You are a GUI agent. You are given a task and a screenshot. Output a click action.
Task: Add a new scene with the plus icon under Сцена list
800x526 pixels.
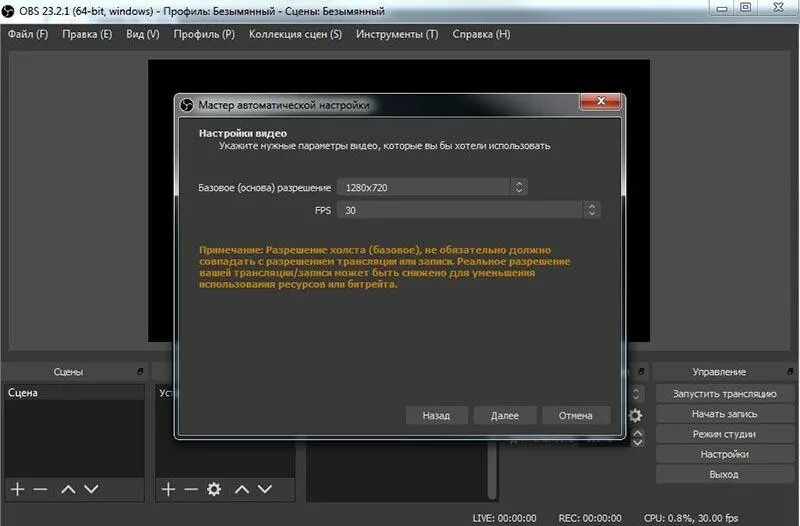[x=17, y=489]
